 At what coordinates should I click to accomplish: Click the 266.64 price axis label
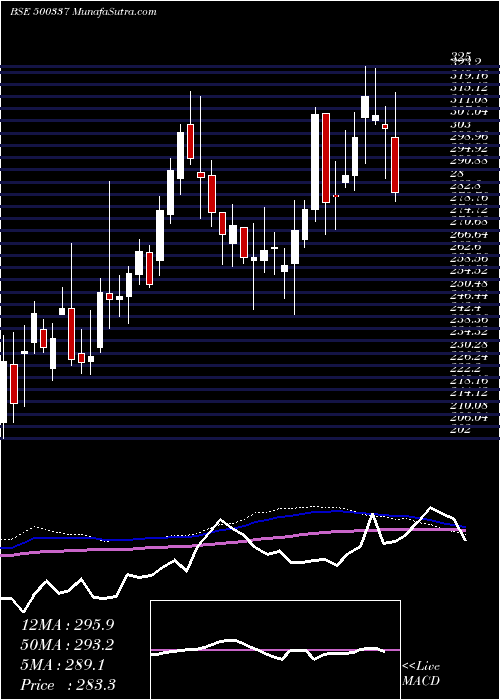pyautogui.click(x=469, y=234)
